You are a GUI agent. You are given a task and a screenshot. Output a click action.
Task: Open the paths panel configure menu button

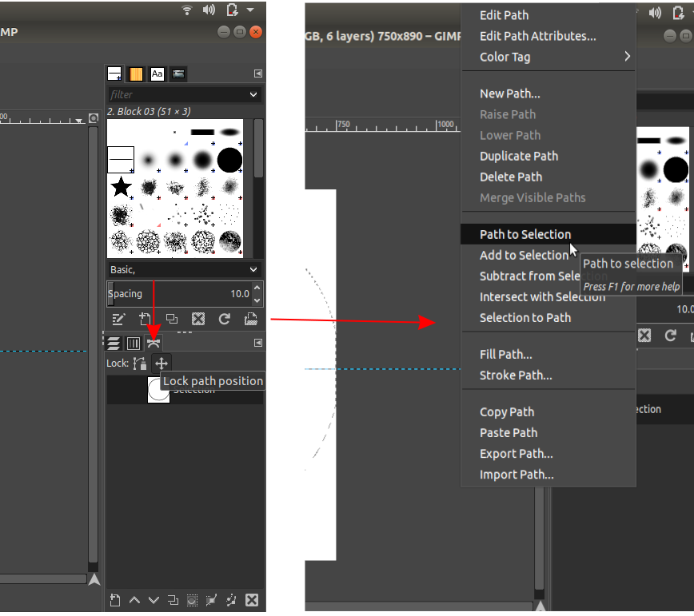258,343
